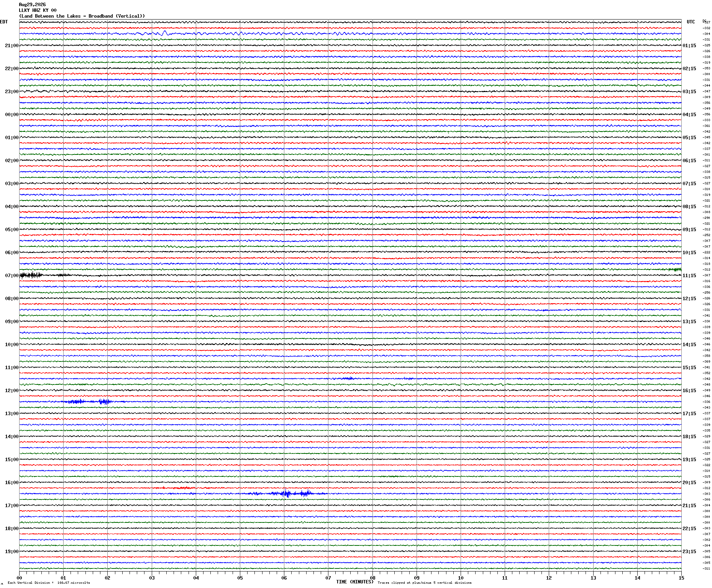Screen dimensions: 712x588
Task: Click the UTC timezone label
Action: point(691,22)
